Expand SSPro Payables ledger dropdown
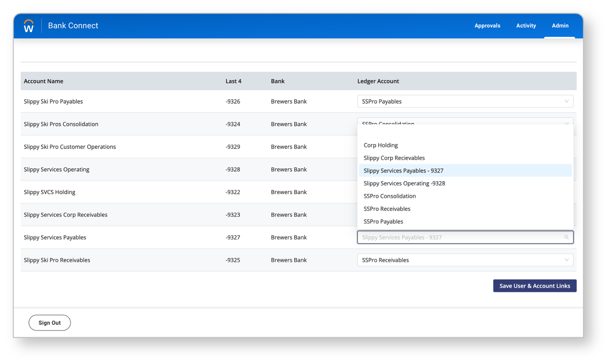 (465, 101)
